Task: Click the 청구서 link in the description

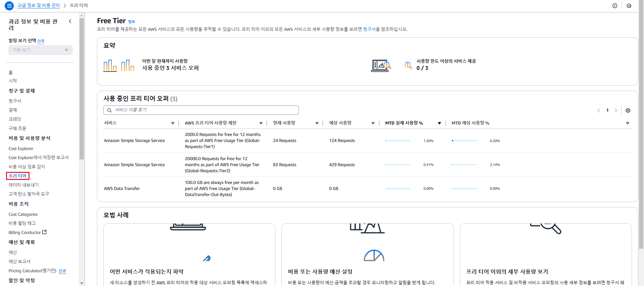Action: [x=369, y=29]
